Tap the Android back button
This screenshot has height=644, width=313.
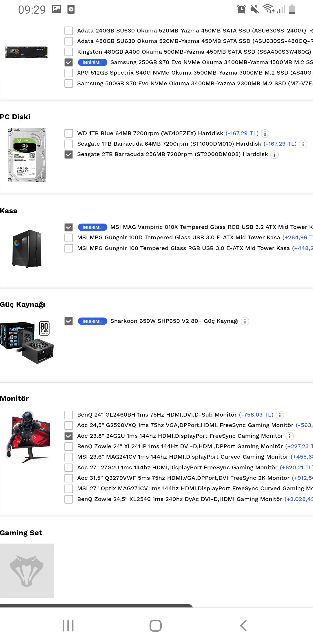[x=243, y=626]
